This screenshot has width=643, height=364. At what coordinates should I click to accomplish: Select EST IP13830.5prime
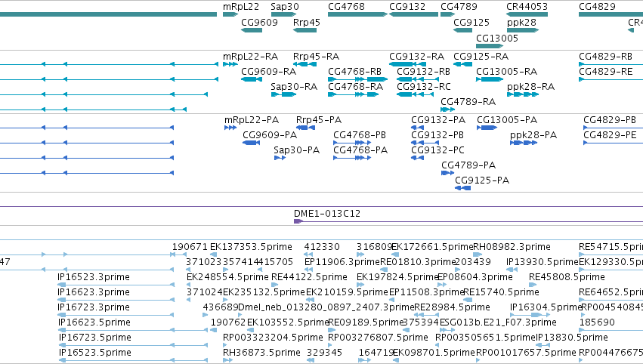pos(572,338)
